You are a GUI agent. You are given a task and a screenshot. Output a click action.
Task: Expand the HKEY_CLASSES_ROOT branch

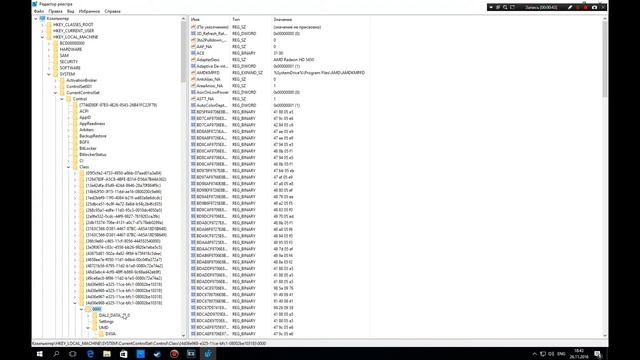pos(42,24)
